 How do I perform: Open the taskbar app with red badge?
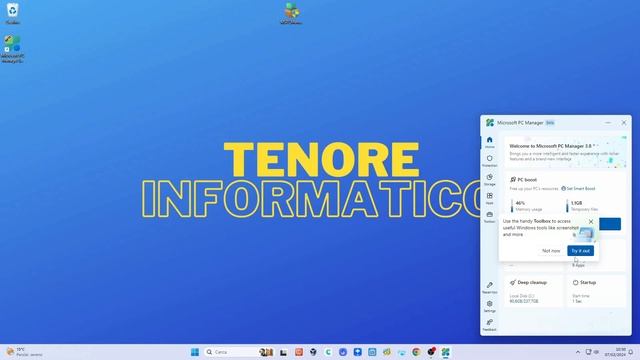tap(431, 352)
